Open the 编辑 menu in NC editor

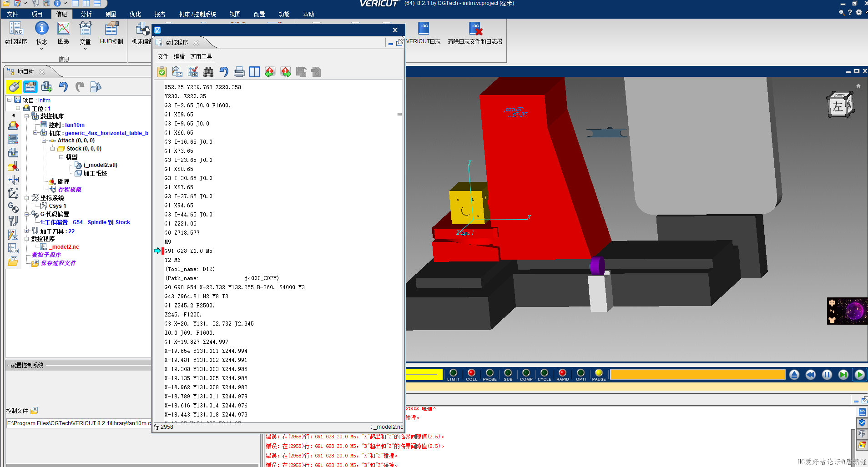pos(179,56)
